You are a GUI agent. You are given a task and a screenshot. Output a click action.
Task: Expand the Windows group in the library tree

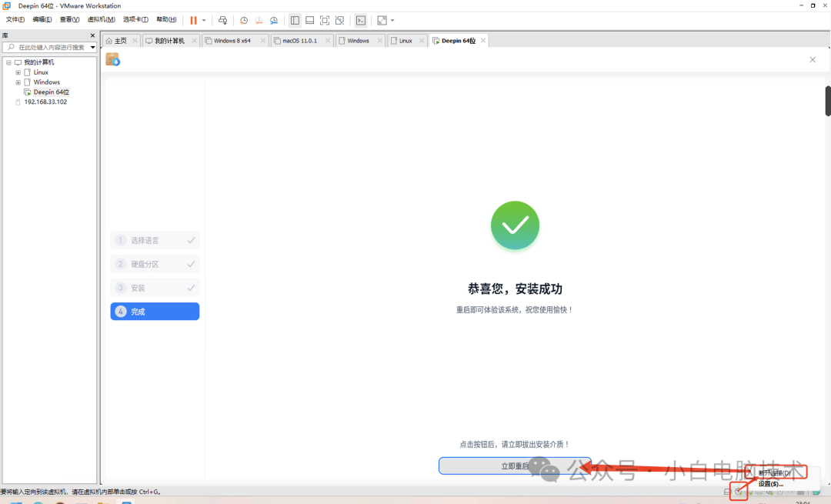[x=18, y=82]
